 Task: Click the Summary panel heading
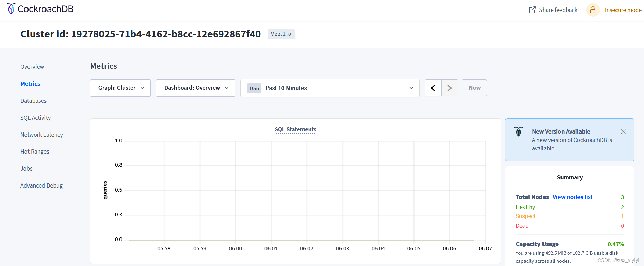570,177
